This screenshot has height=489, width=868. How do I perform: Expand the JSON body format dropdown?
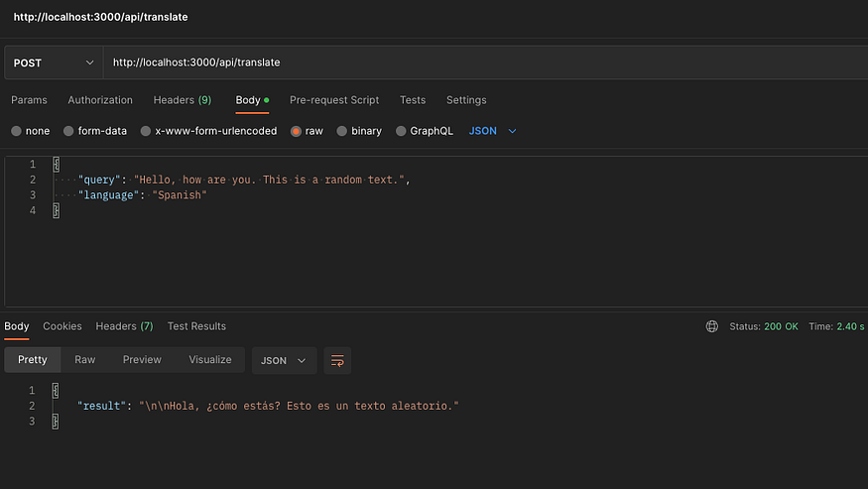(x=493, y=131)
